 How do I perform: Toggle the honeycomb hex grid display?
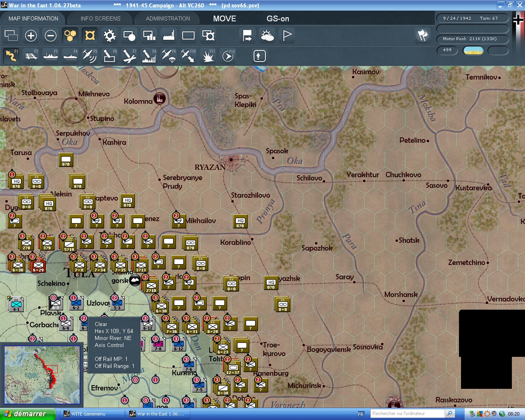tap(70, 36)
